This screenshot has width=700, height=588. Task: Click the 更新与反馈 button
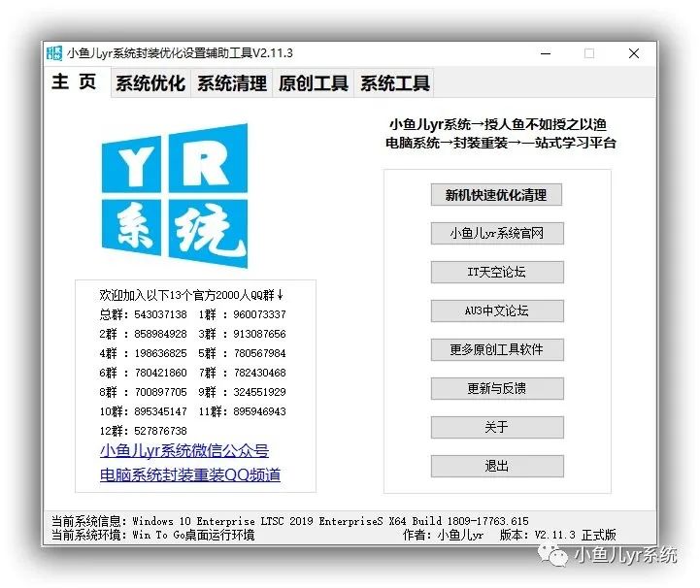(497, 388)
